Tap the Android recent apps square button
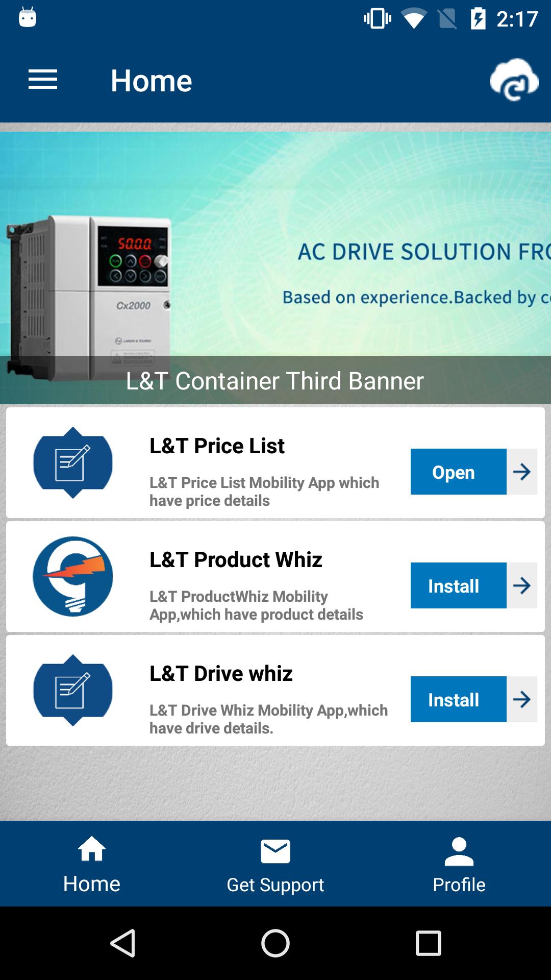 (x=428, y=943)
